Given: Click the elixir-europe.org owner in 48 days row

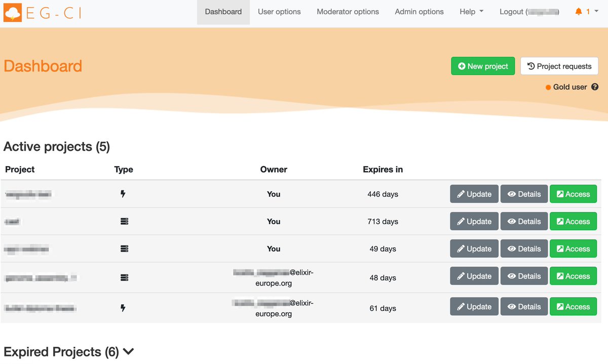Looking at the screenshot, I should pos(274,277).
